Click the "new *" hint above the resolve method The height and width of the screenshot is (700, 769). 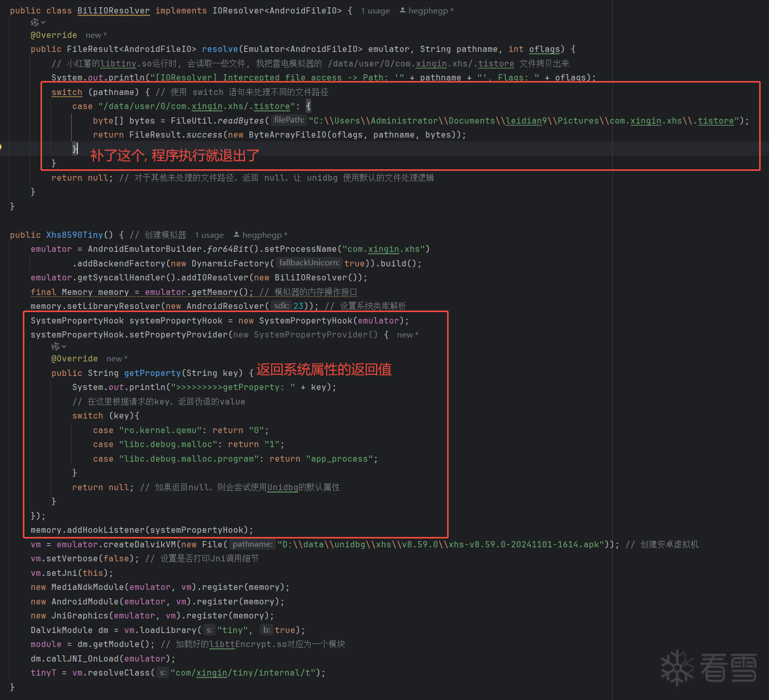point(96,35)
